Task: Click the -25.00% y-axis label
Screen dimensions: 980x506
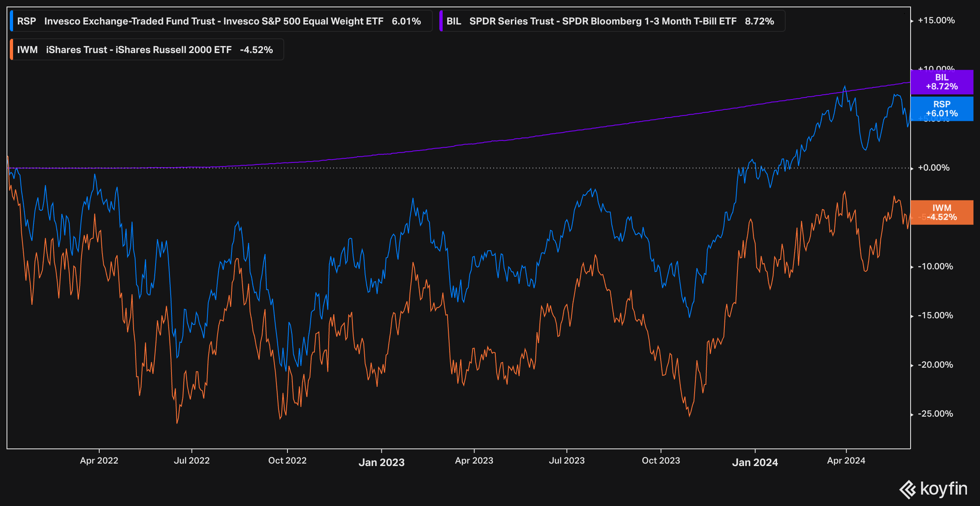Action: (935, 414)
